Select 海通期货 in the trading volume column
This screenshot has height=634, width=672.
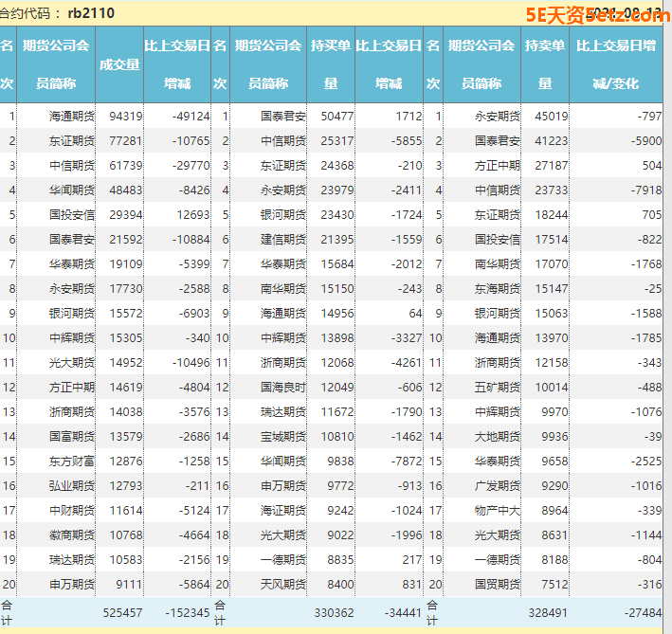(72, 116)
